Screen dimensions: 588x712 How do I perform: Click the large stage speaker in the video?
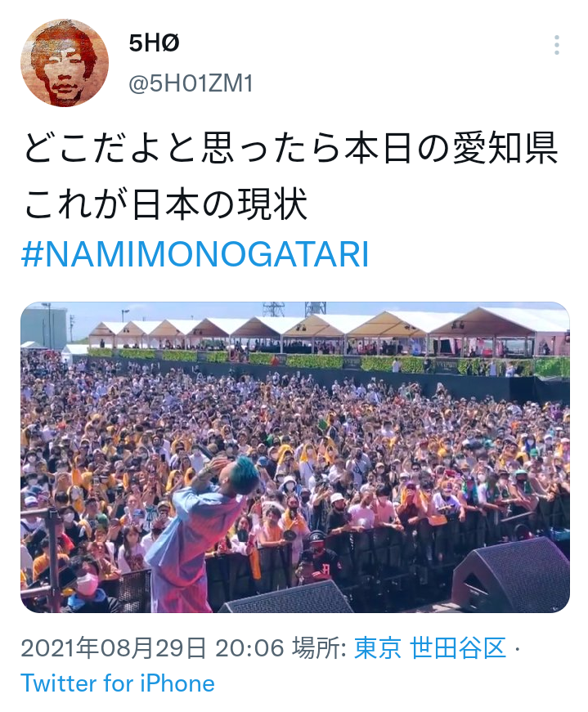(513, 575)
